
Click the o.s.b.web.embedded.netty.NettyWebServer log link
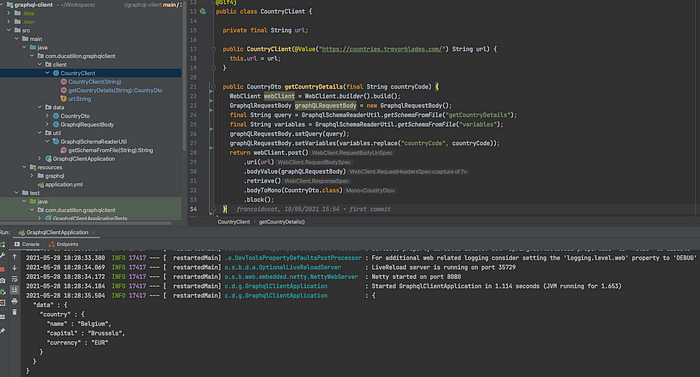point(291,277)
